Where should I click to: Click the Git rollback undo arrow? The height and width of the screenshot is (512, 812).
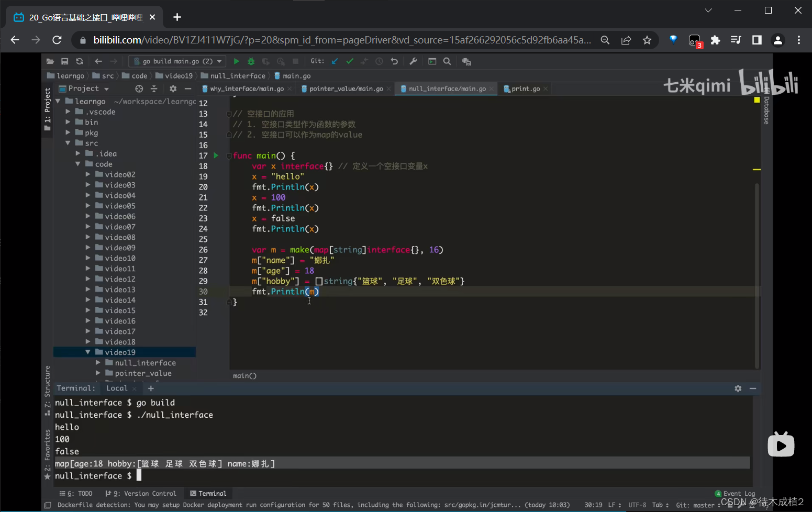pyautogui.click(x=394, y=61)
